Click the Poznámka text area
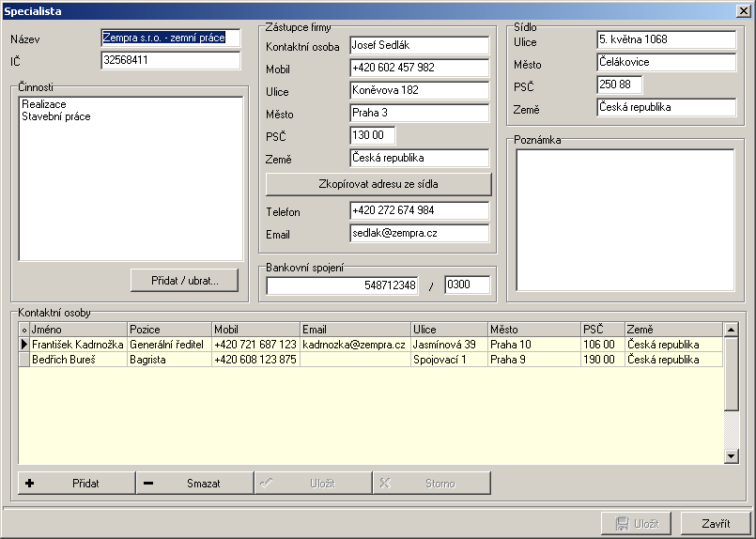 tap(625, 220)
